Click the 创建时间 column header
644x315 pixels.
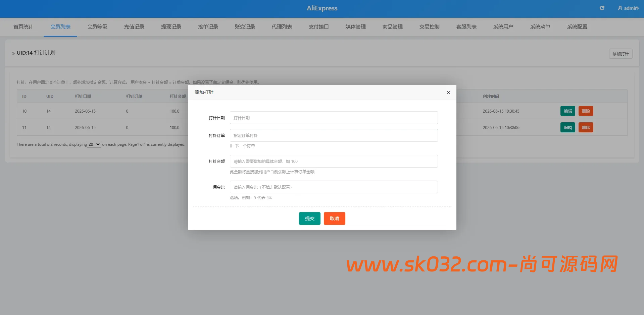tap(491, 97)
